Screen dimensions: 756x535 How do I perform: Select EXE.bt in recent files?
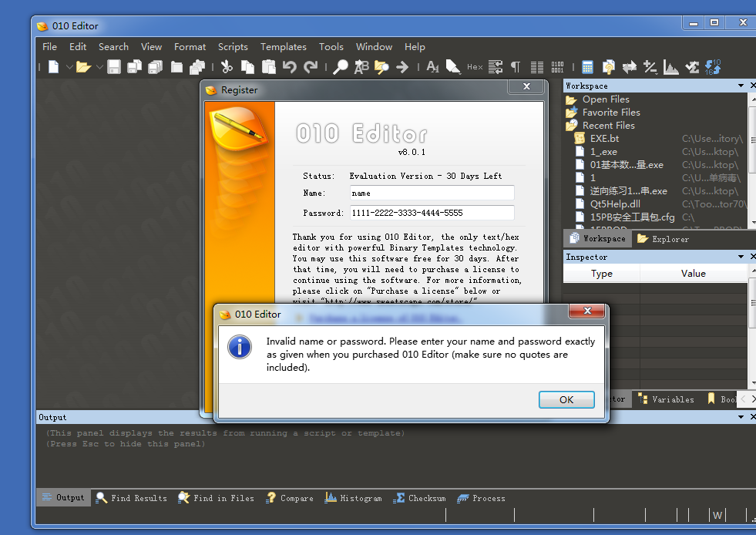click(x=604, y=139)
